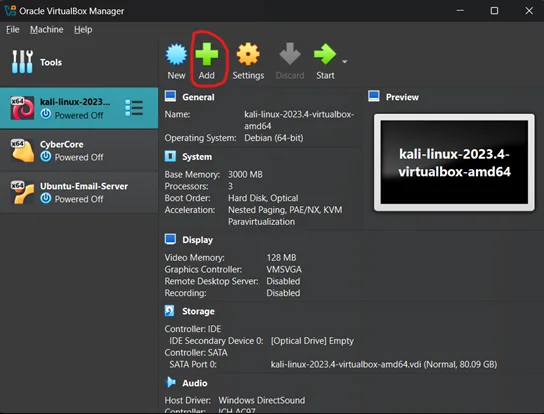
Task: Open the General settings heading link
Action: (x=198, y=97)
